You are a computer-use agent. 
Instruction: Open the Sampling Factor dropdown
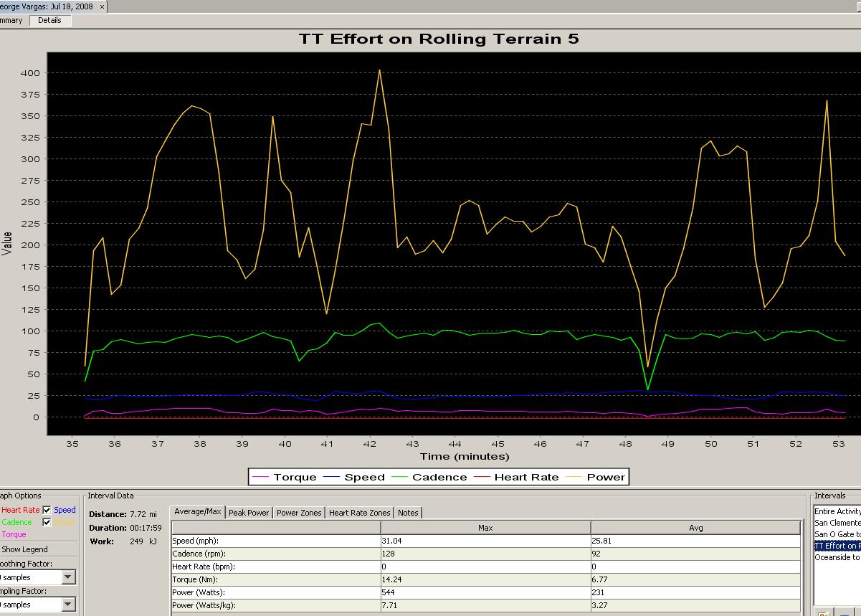tap(68, 605)
